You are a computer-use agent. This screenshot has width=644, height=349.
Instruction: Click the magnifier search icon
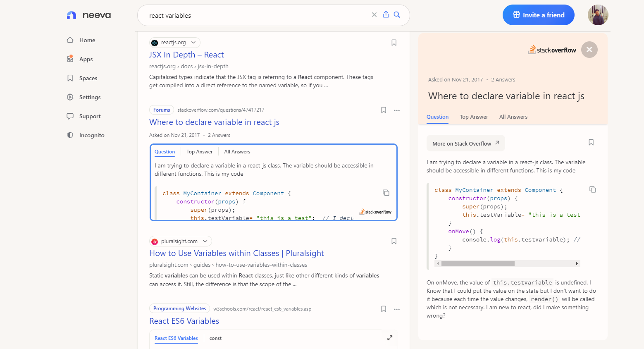click(x=397, y=15)
